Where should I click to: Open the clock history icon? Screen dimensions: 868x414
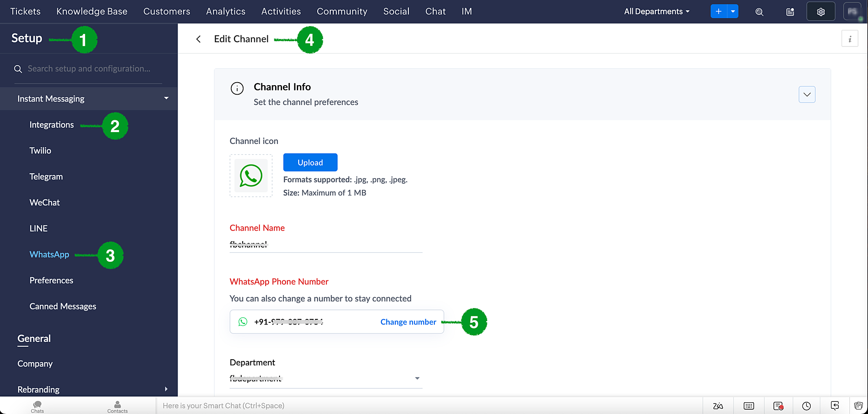click(806, 406)
